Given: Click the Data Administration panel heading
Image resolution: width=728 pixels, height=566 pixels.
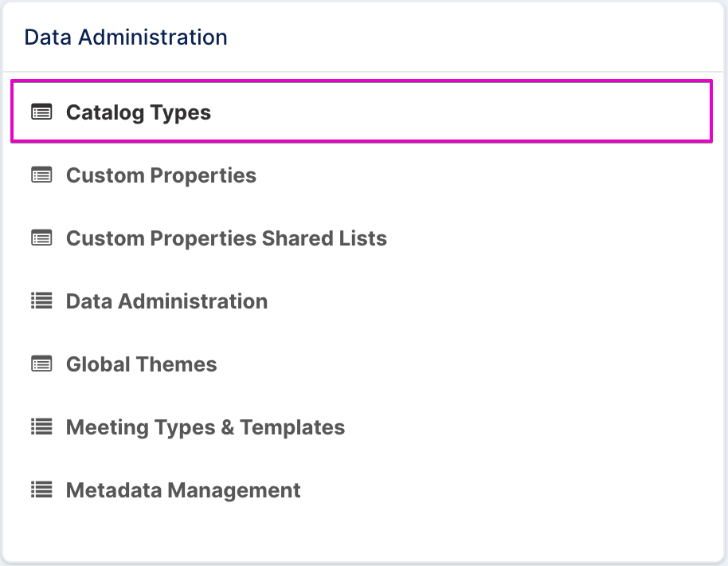Looking at the screenshot, I should pos(126,37).
